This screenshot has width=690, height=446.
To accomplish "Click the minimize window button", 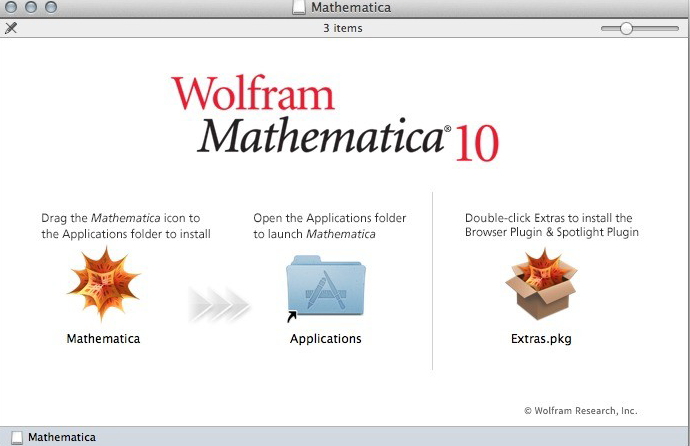I will [x=31, y=7].
